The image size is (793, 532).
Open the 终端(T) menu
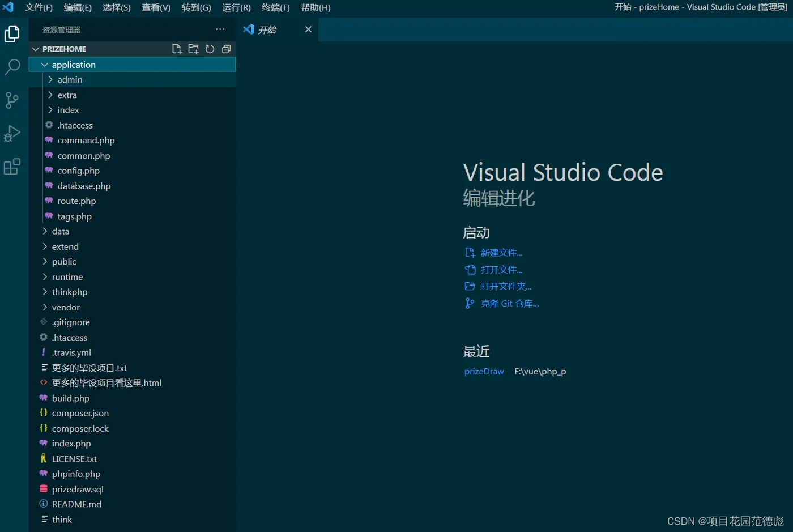[x=276, y=7]
